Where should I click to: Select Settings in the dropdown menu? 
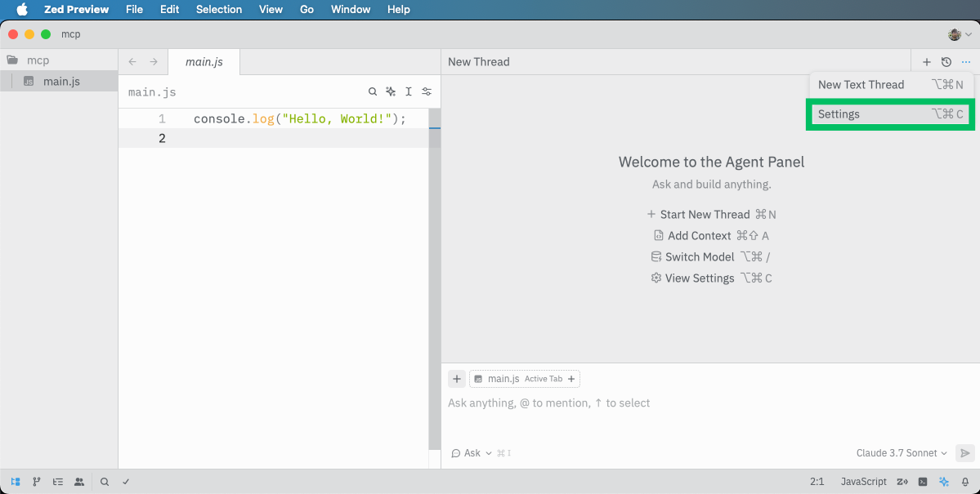coord(890,114)
